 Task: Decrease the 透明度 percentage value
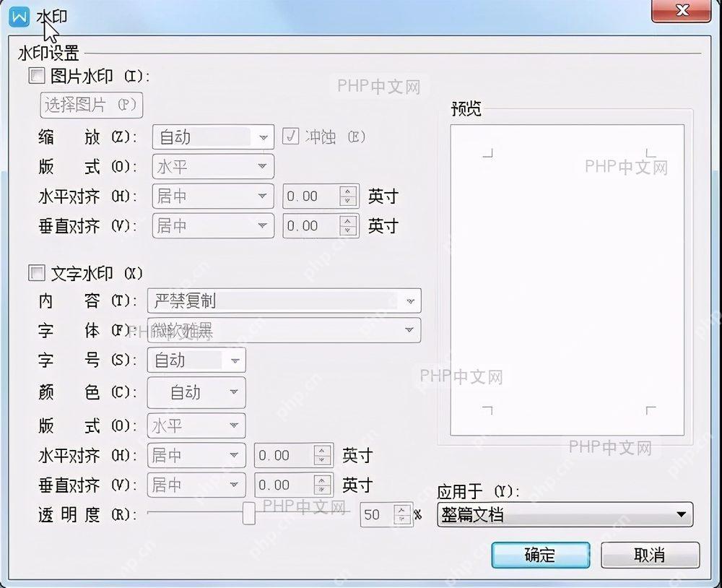402,520
